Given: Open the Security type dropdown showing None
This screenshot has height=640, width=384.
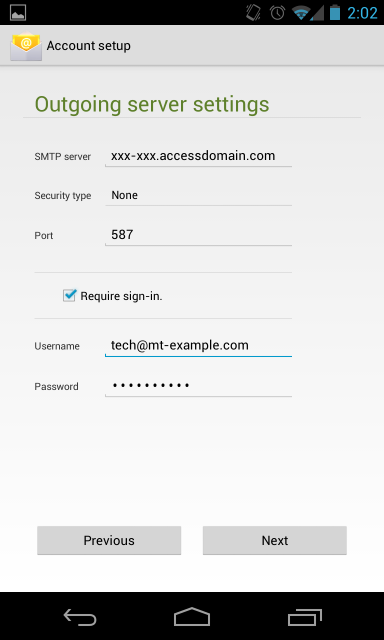Looking at the screenshot, I should [198, 196].
